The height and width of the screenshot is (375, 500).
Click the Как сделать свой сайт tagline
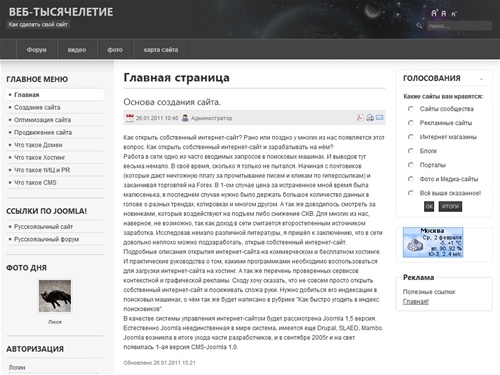tap(38, 24)
